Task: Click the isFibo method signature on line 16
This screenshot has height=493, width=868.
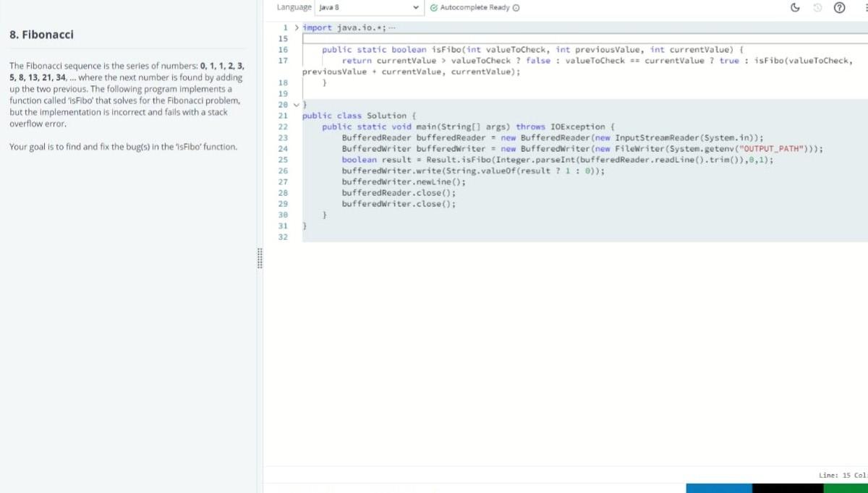Action: point(532,49)
